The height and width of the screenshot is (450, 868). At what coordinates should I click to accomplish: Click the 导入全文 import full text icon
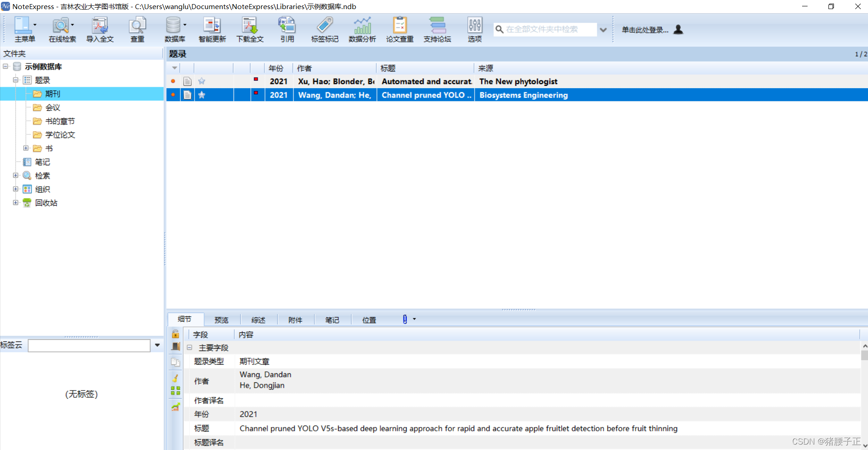pos(100,25)
